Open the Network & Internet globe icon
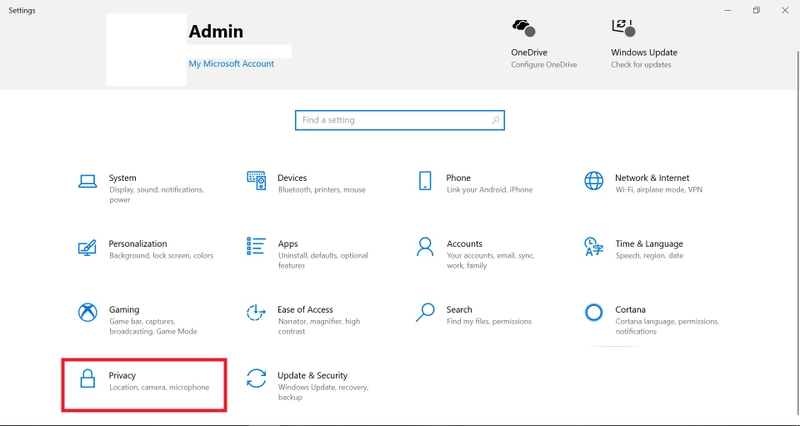This screenshot has height=426, width=800. pos(594,181)
